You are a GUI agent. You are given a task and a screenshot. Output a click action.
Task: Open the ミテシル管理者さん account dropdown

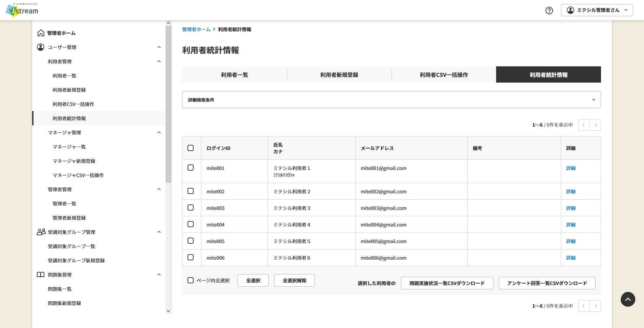597,10
